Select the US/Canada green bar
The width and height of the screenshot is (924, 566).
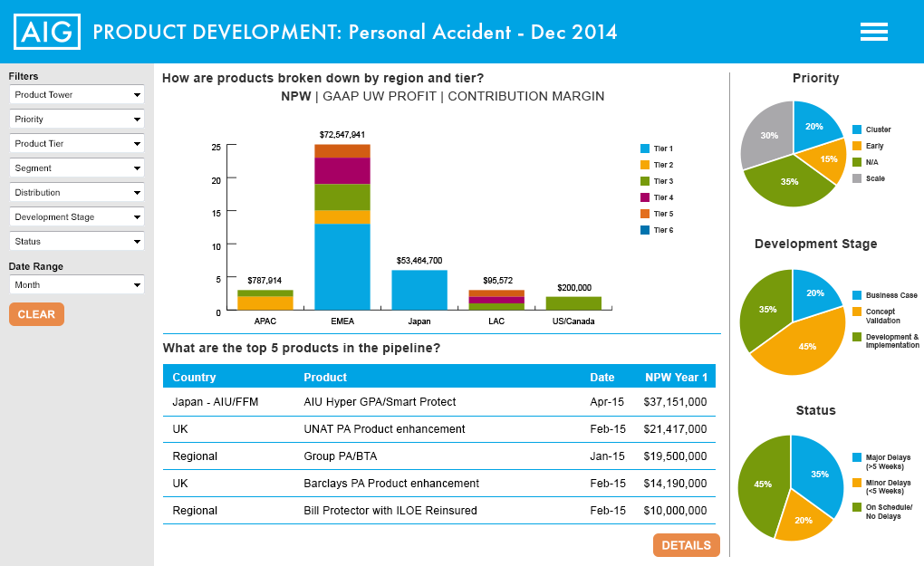coord(573,303)
